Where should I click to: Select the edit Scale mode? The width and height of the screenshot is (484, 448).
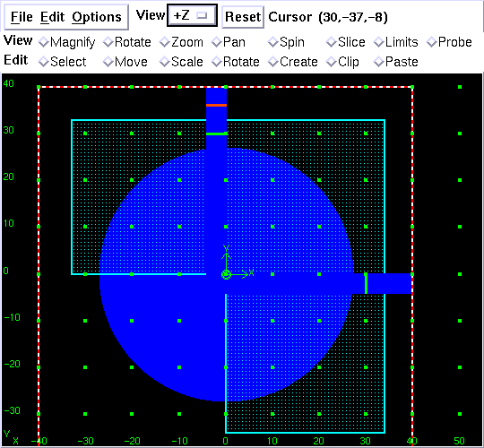coord(181,62)
